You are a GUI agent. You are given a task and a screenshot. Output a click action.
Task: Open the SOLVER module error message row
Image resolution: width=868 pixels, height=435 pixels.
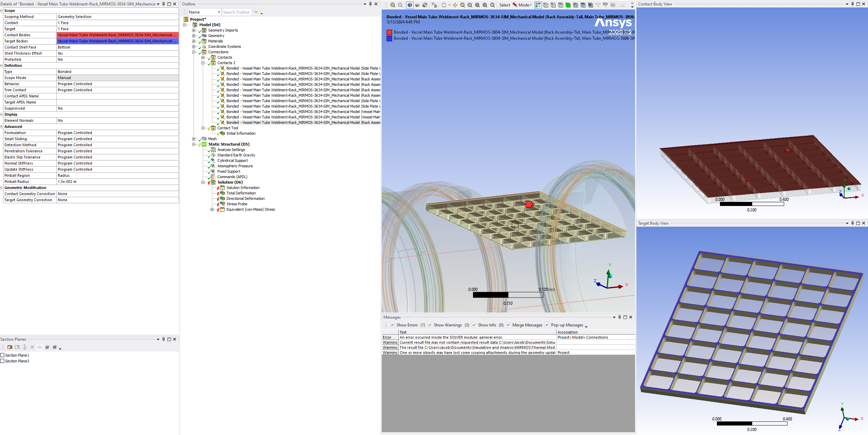coord(508,337)
